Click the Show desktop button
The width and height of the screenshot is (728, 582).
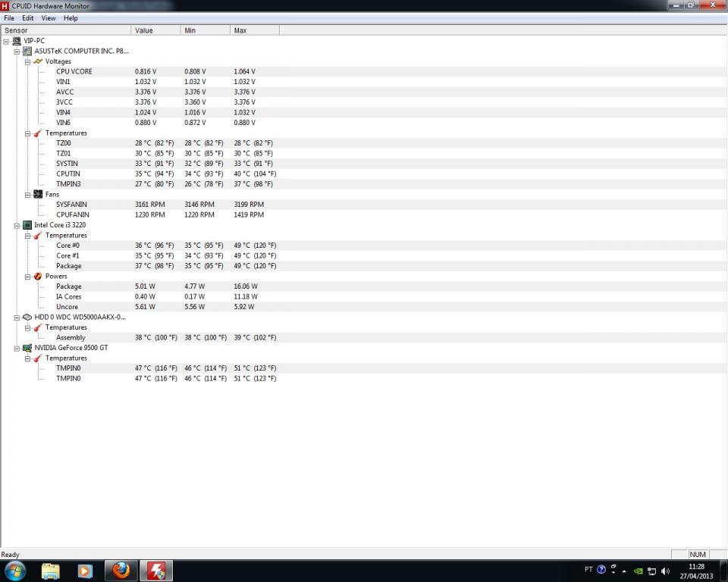click(723, 571)
